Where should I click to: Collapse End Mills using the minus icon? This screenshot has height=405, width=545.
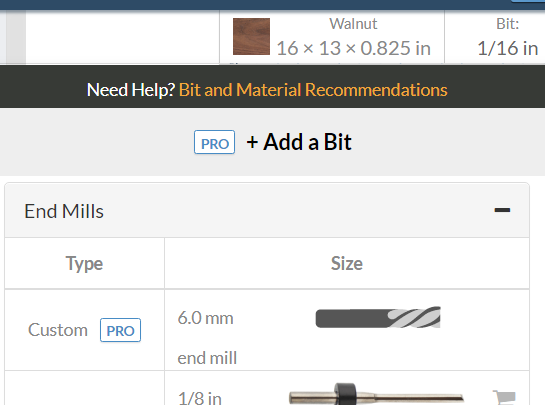(x=502, y=210)
